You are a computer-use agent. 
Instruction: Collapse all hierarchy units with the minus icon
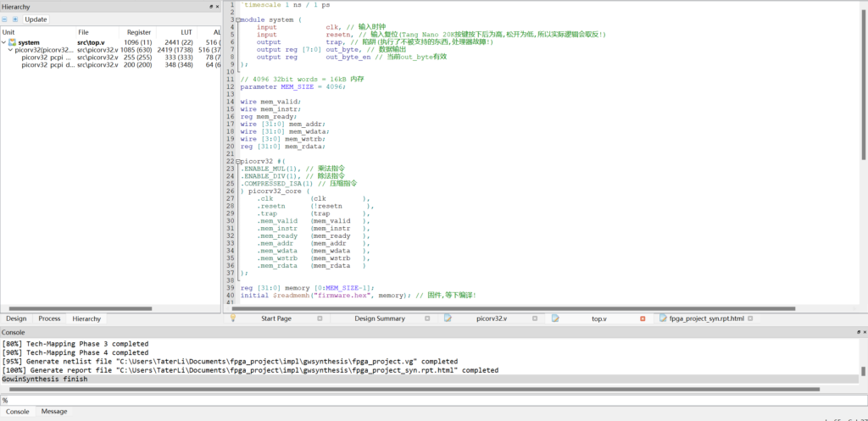click(5, 19)
